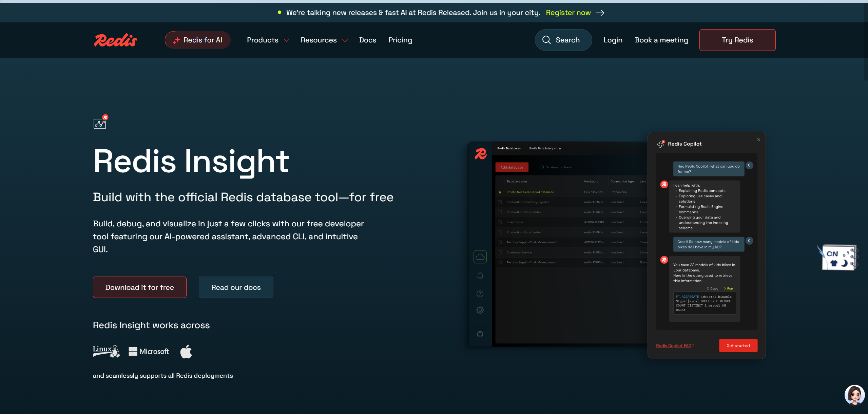Click the Apple logo
This screenshot has width=868, height=414.
(186, 351)
